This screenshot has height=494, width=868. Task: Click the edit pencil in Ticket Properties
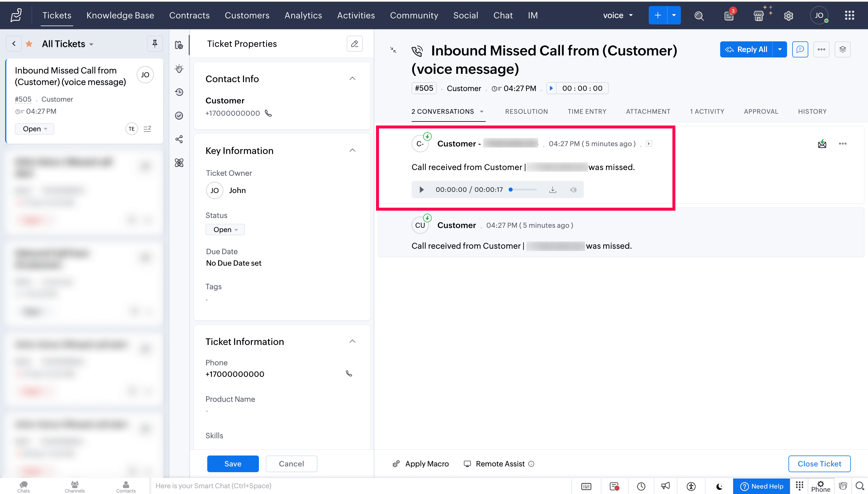click(354, 44)
